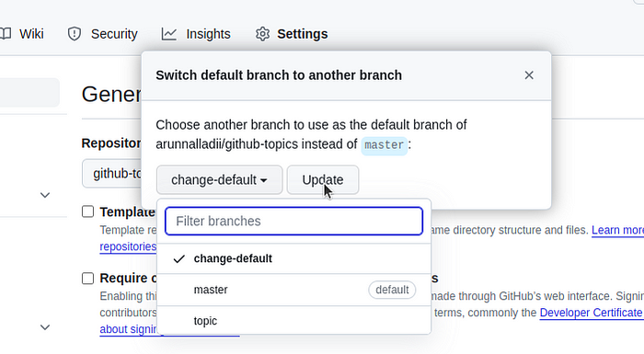Choose the master branch in list
This screenshot has width=644, height=354.
(x=294, y=290)
